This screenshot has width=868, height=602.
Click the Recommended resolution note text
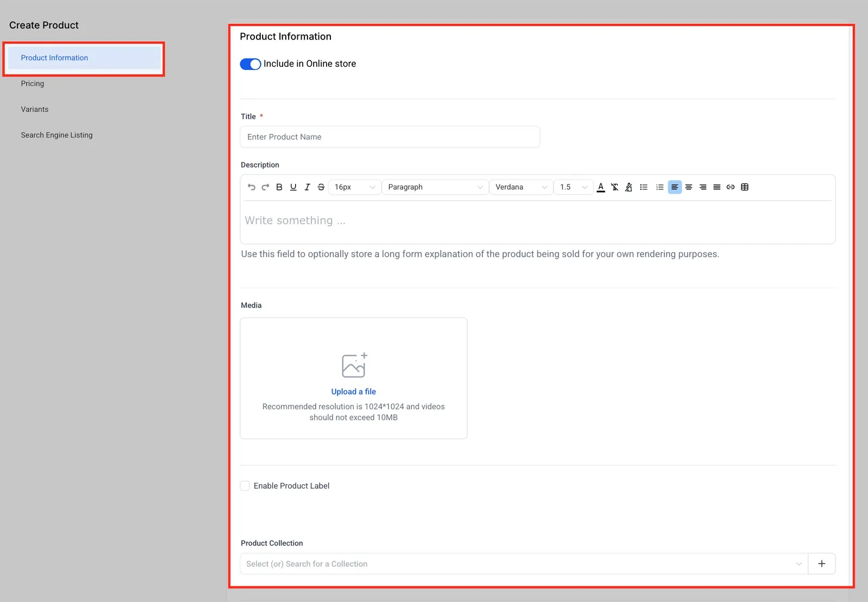coord(354,412)
